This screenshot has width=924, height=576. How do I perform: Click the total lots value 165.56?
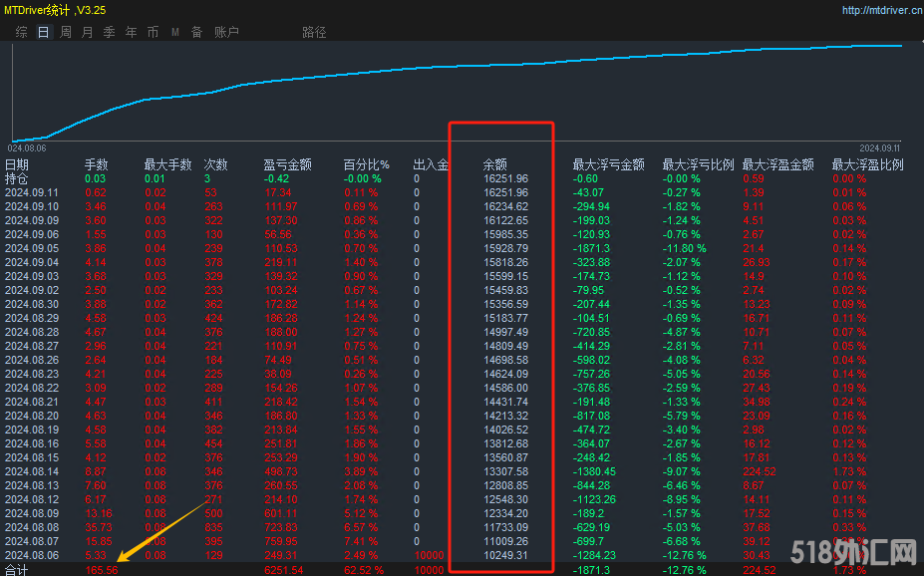(102, 570)
